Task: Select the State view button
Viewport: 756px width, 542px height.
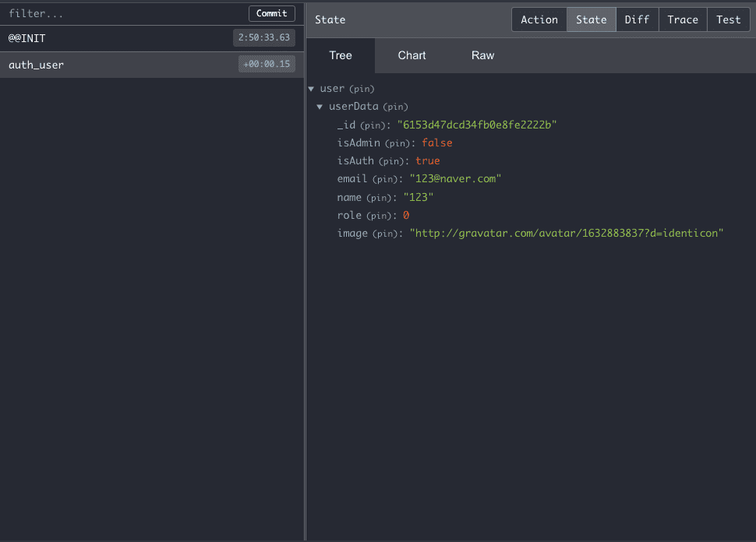Action: (x=591, y=19)
